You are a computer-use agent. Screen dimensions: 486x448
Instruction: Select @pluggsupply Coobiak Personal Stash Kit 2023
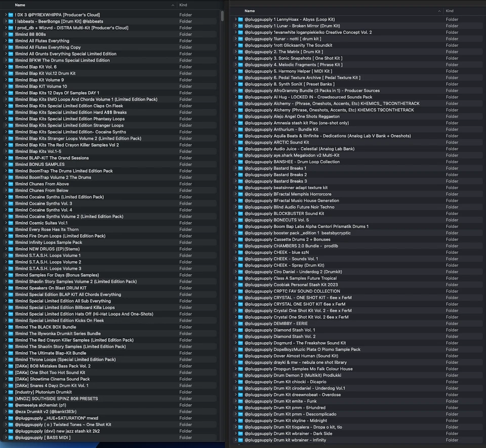click(358, 284)
